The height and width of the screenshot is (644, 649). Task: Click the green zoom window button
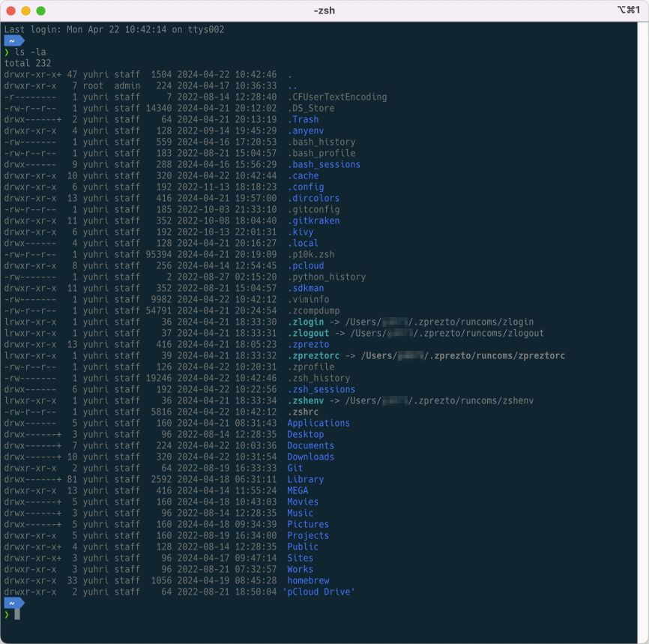pyautogui.click(x=41, y=10)
